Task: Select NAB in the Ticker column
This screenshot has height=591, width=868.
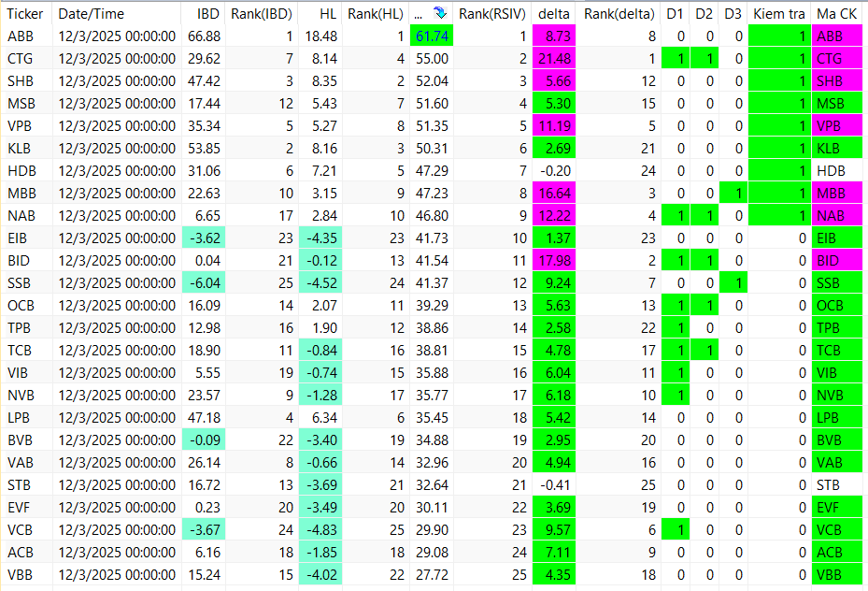Action: [x=21, y=215]
